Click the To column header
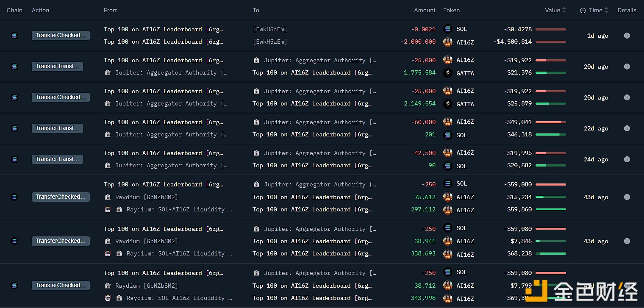This screenshot has height=308, width=644. pos(256,10)
